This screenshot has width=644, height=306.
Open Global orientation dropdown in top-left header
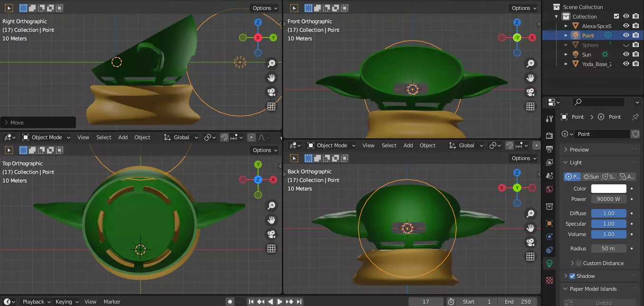tap(181, 137)
